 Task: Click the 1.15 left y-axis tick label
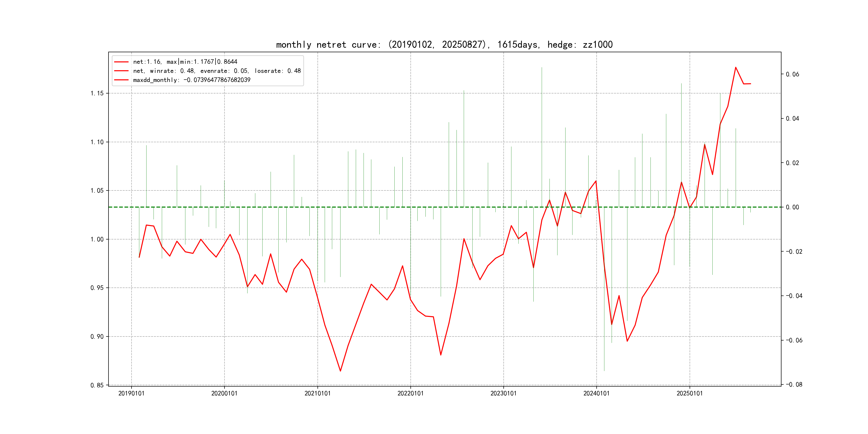click(x=97, y=93)
